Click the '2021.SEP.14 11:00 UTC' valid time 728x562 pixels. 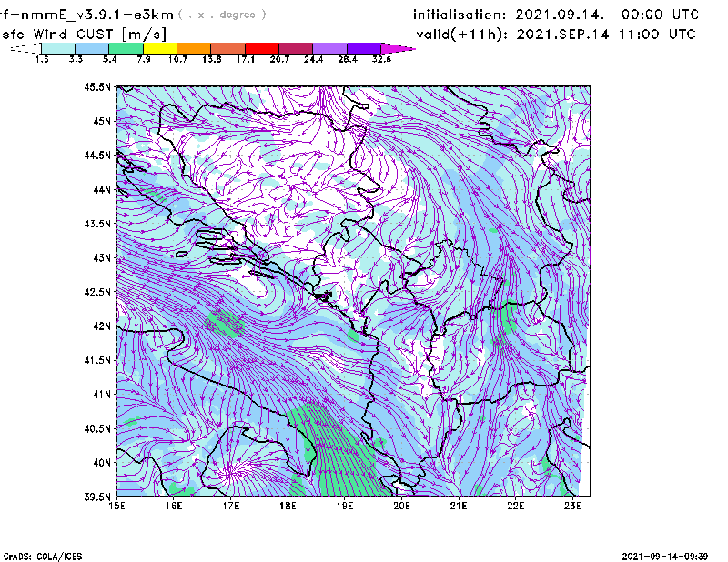pyautogui.click(x=606, y=35)
